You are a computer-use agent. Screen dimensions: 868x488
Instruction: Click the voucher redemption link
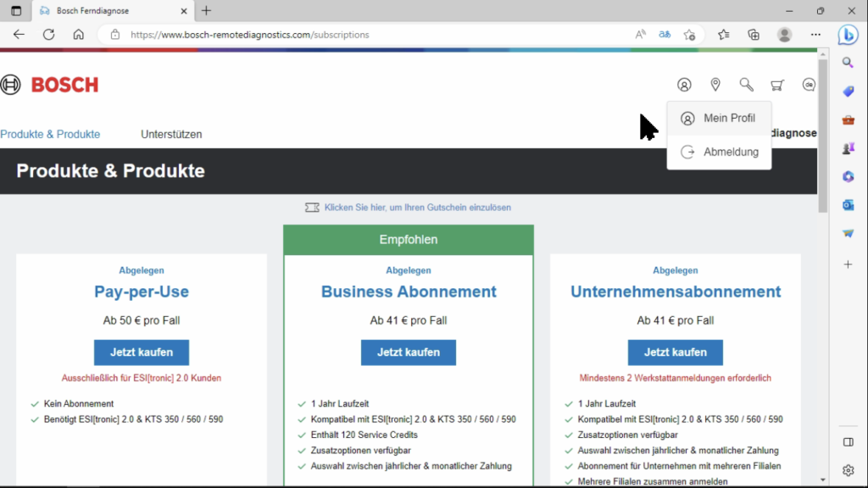pos(409,208)
